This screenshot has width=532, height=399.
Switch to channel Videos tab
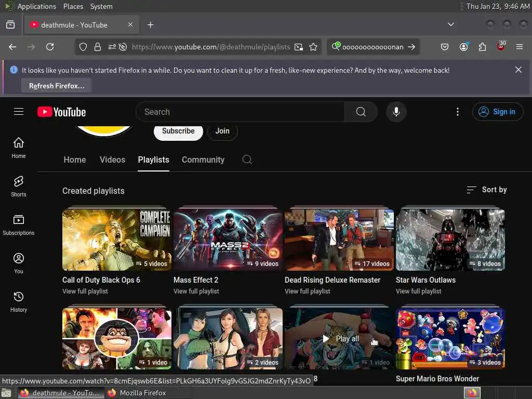(x=112, y=159)
